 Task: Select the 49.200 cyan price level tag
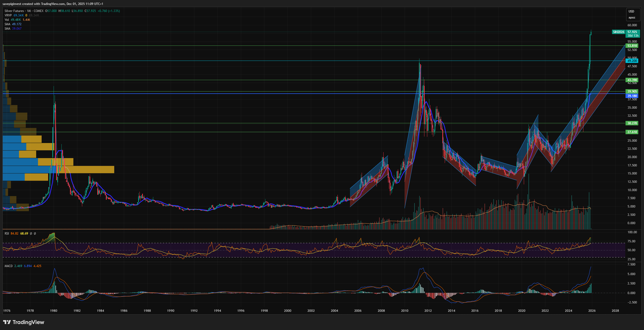click(x=632, y=61)
